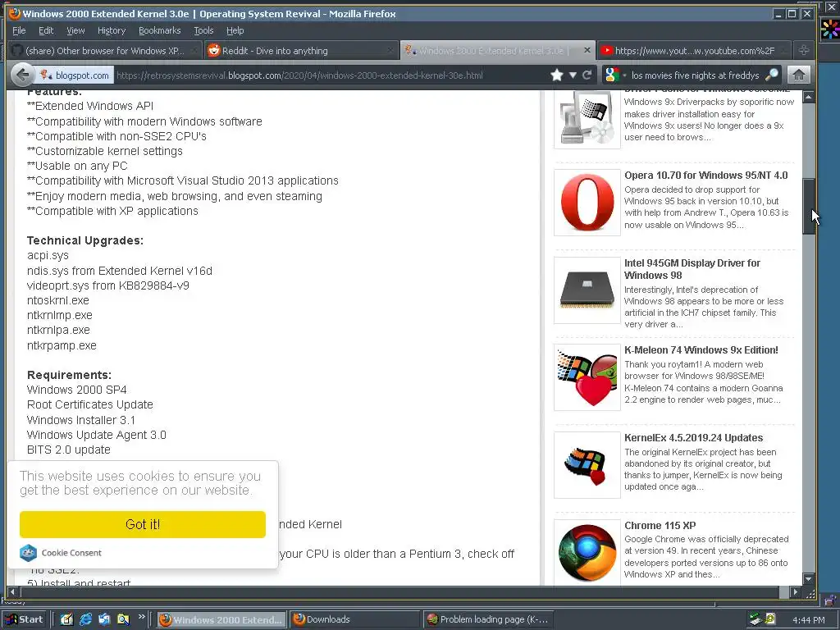The image size is (840, 630).
Task: Click the magnifier folder quick launch icon
Action: [x=123, y=619]
